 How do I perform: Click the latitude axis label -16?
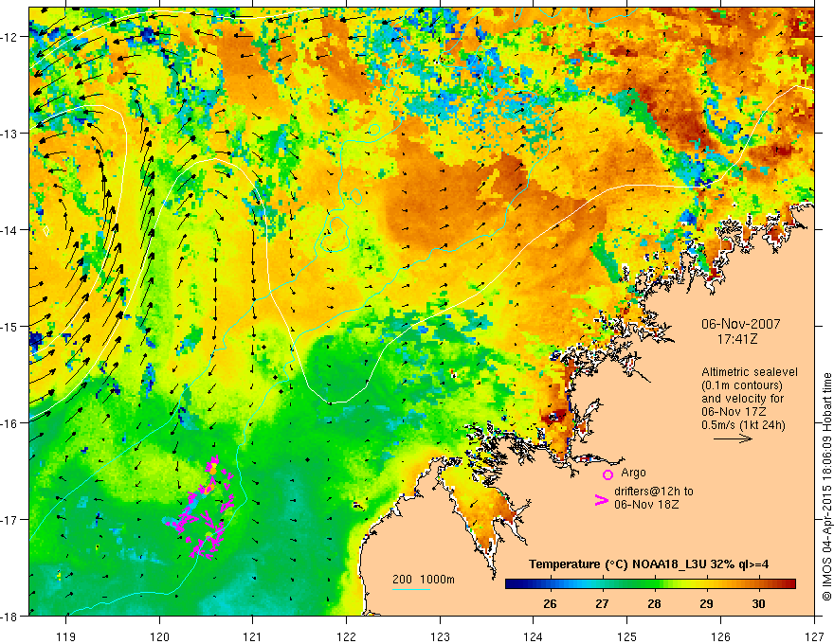(x=10, y=423)
